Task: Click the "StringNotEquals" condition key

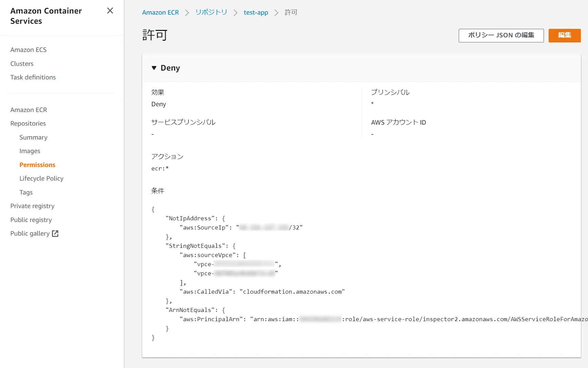Action: point(195,246)
